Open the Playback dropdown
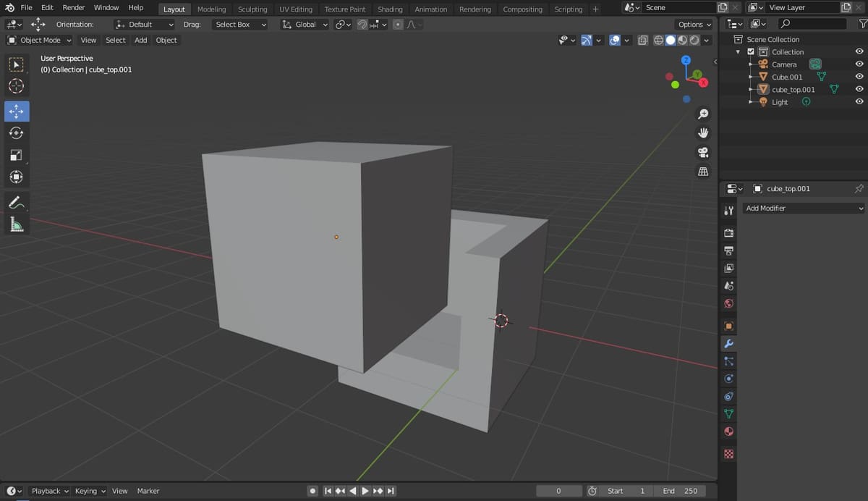This screenshot has height=501, width=868. (49, 491)
